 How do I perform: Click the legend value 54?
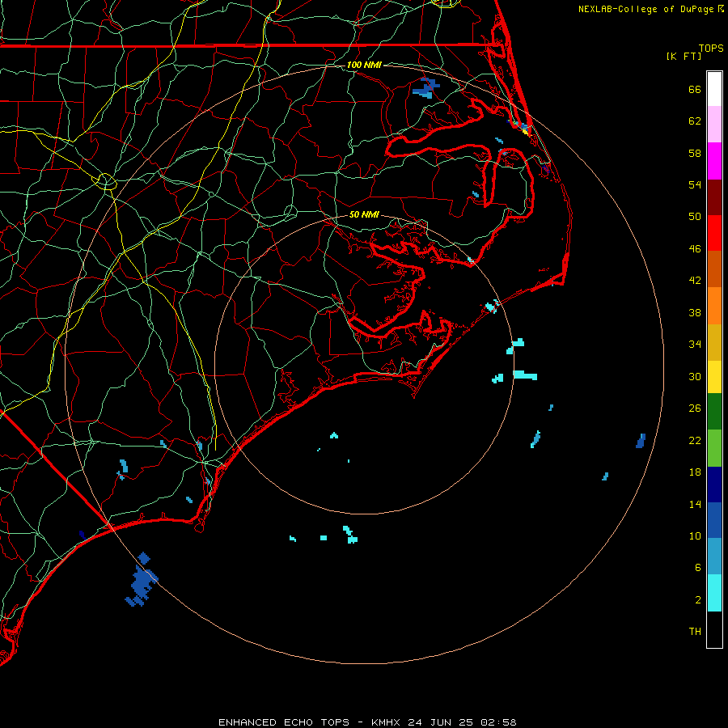695,184
